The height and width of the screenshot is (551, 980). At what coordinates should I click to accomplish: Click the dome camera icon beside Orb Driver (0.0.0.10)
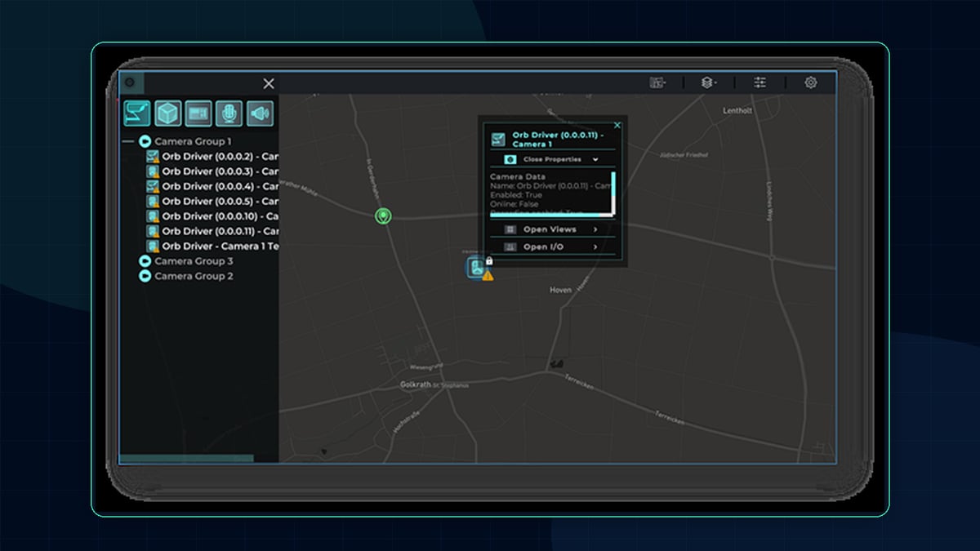coord(152,216)
